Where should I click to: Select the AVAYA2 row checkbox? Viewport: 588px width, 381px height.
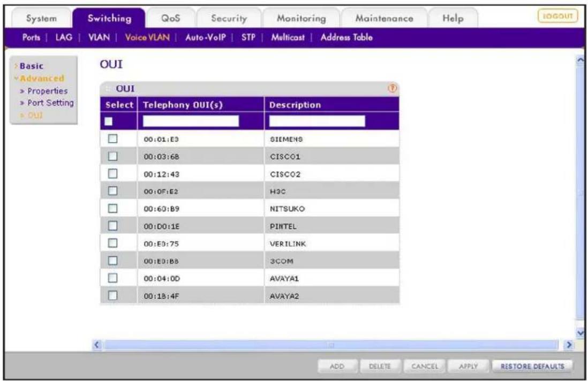pos(112,295)
